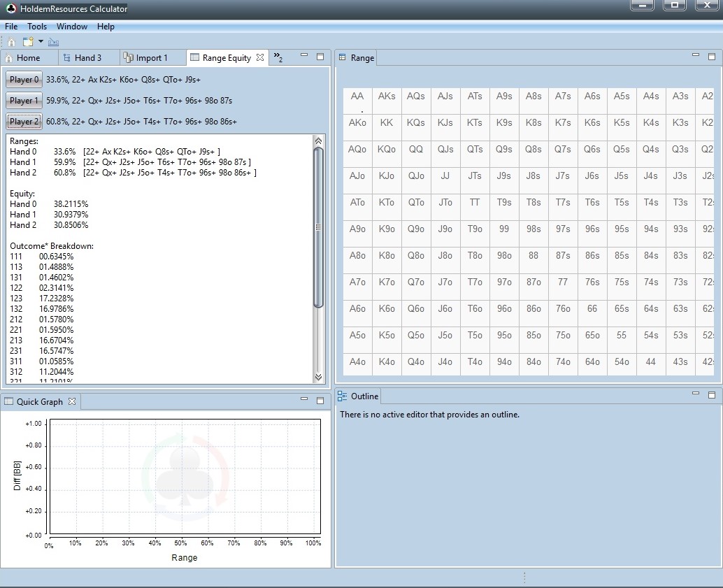This screenshot has width=723, height=588.
Task: Click outcome 123 value 17.2328%
Action: [x=56, y=299]
